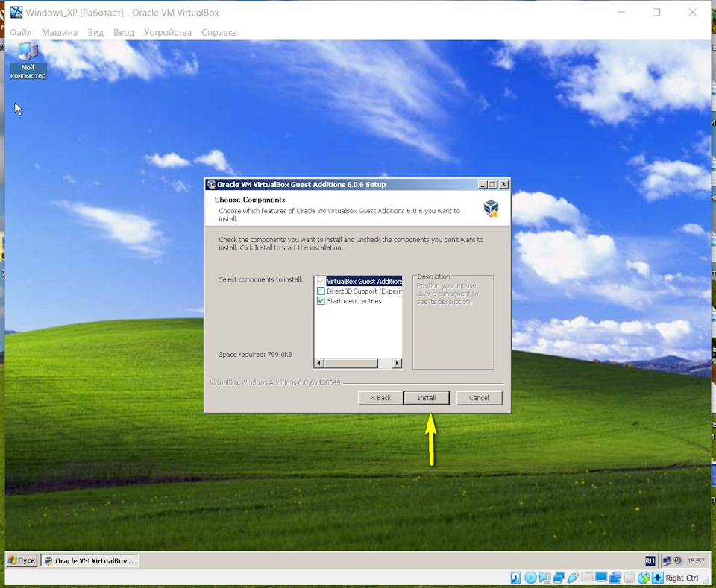Click the Space required: 799.0KB text

click(x=255, y=355)
